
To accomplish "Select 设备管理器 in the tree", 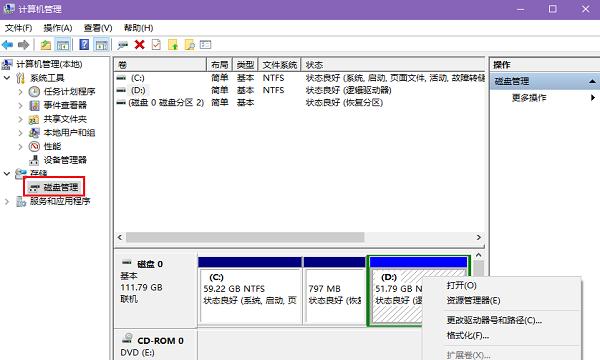I will pyautogui.click(x=65, y=160).
